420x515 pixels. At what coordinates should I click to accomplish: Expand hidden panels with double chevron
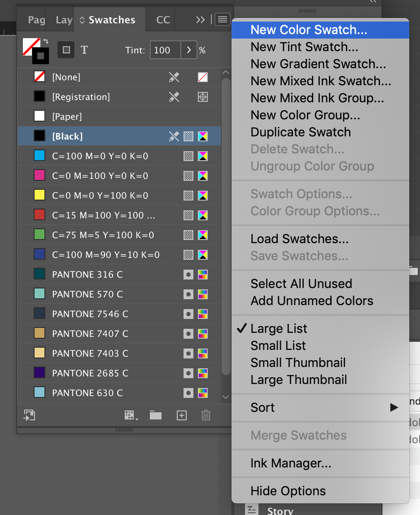tap(201, 20)
